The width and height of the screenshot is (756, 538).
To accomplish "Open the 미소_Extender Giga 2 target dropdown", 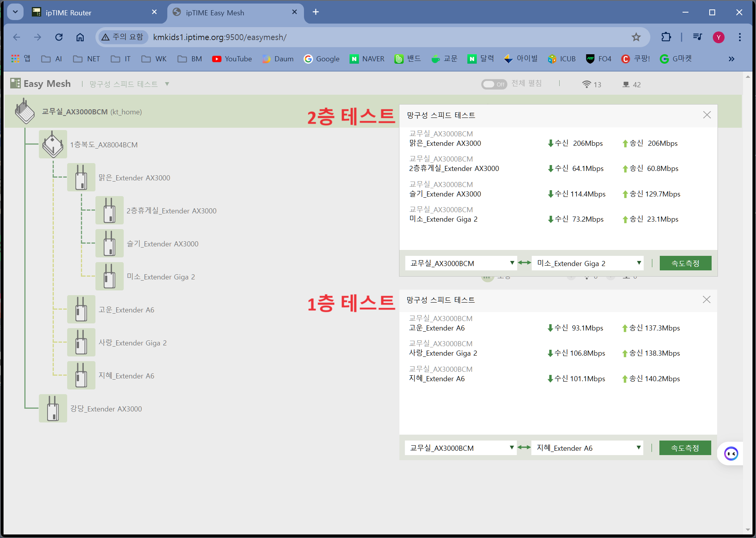I will click(x=588, y=263).
